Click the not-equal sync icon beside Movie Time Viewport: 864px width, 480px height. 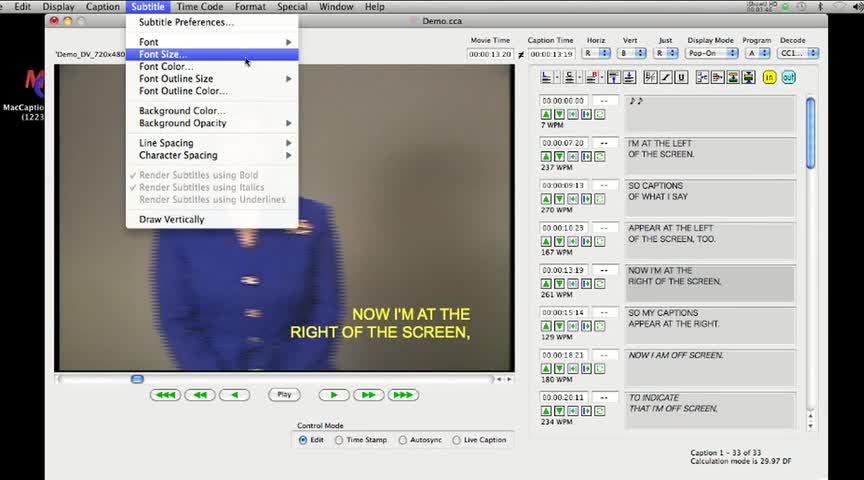(x=521, y=55)
